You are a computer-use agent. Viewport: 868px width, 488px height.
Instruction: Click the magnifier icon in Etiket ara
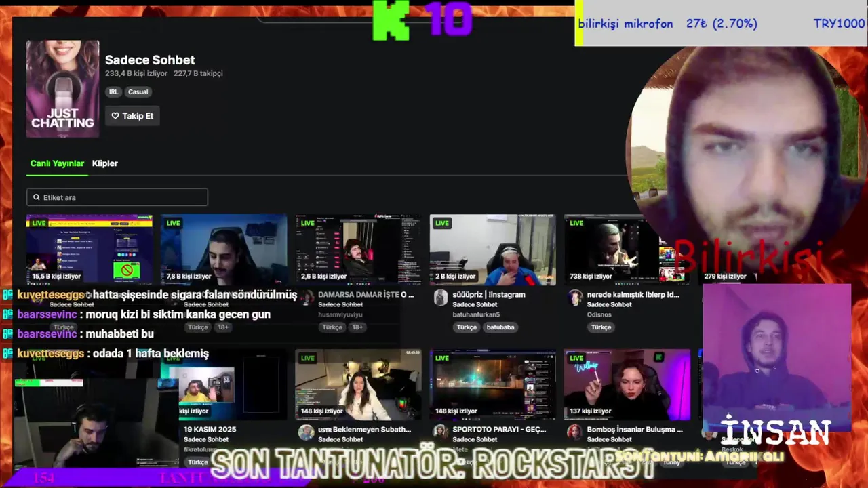(x=37, y=197)
